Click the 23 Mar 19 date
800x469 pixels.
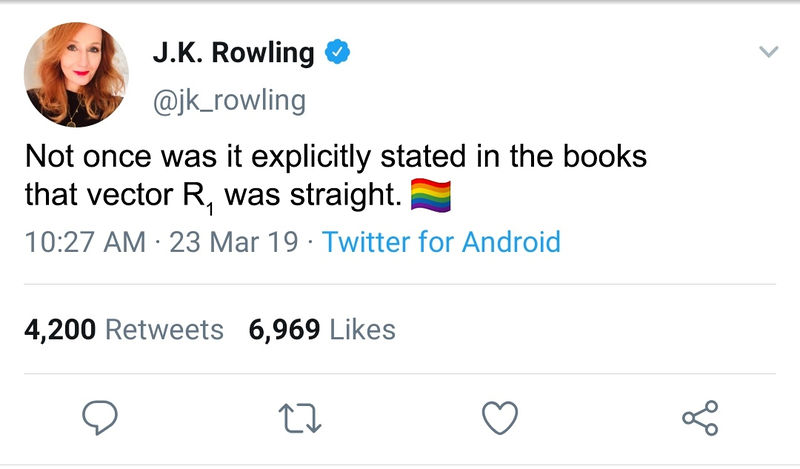point(233,241)
